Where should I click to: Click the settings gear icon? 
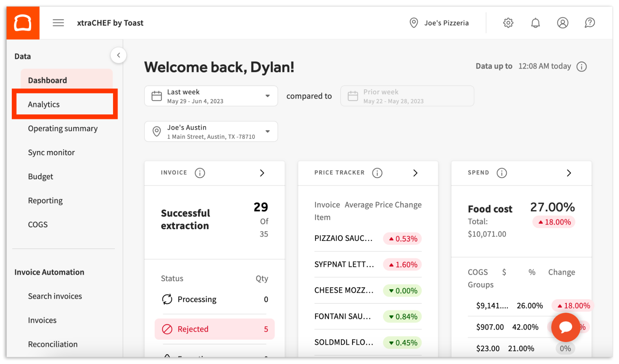[x=508, y=23]
